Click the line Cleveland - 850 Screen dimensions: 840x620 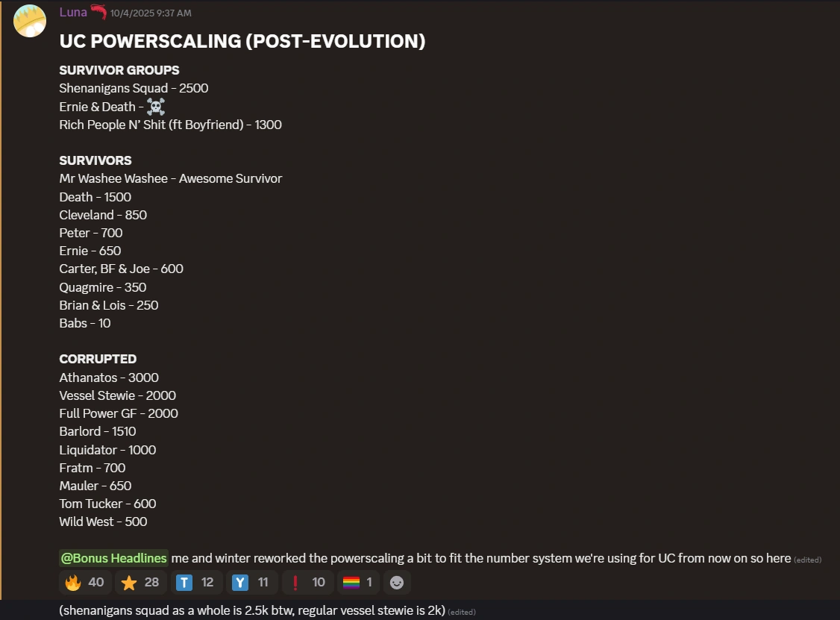click(x=103, y=215)
